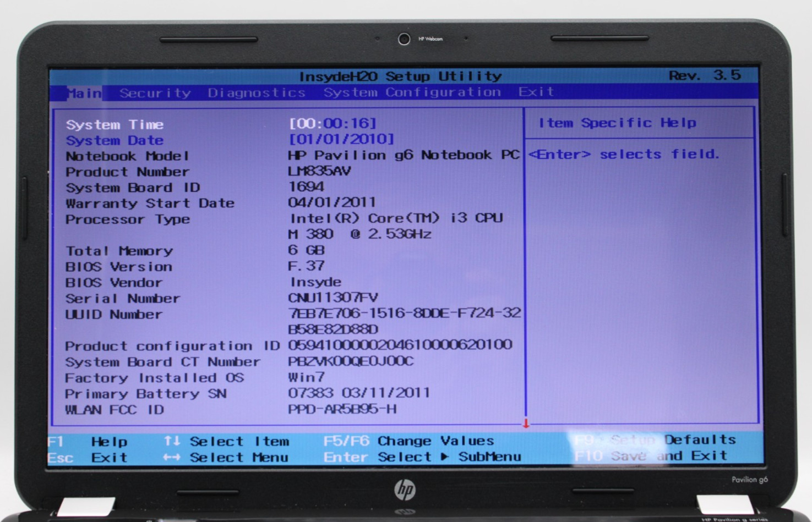812x522 pixels.
Task: Select the HP Pavilion g6 Notebook PC value
Action: pyautogui.click(x=404, y=155)
